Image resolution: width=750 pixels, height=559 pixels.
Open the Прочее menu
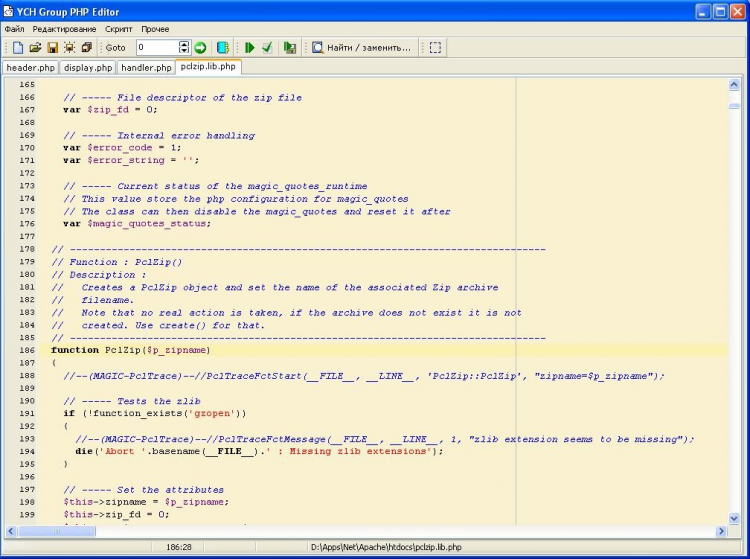pyautogui.click(x=155, y=29)
